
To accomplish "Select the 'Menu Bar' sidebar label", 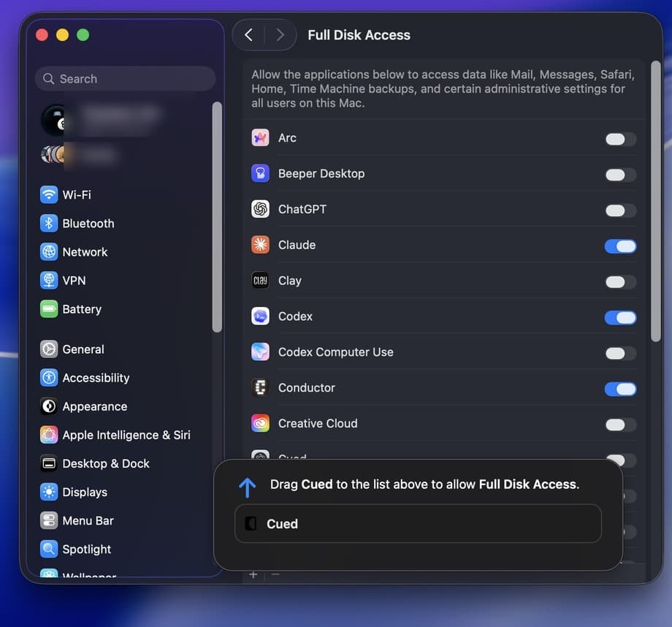I will [88, 520].
